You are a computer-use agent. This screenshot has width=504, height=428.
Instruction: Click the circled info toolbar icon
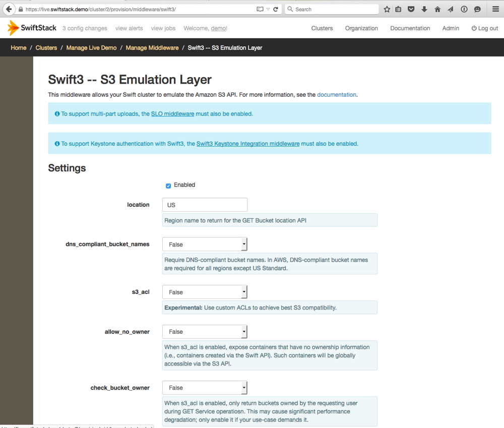(464, 9)
